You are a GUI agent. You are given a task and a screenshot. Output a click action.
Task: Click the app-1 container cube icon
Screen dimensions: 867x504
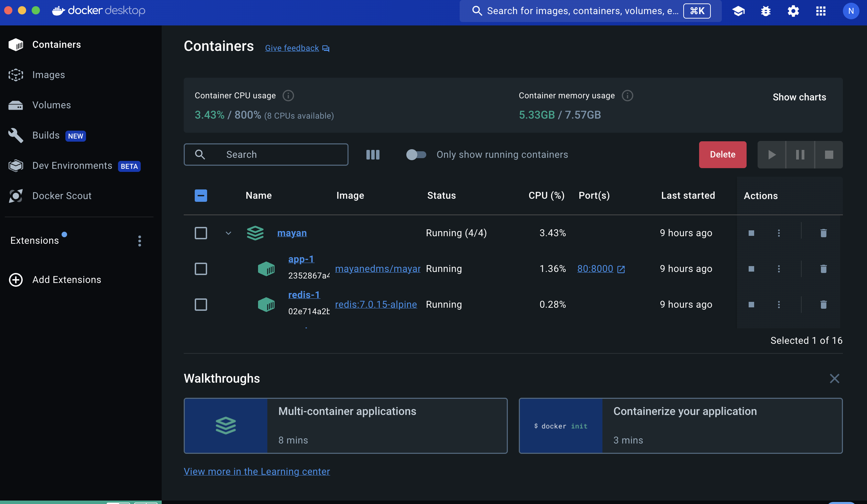pyautogui.click(x=266, y=269)
